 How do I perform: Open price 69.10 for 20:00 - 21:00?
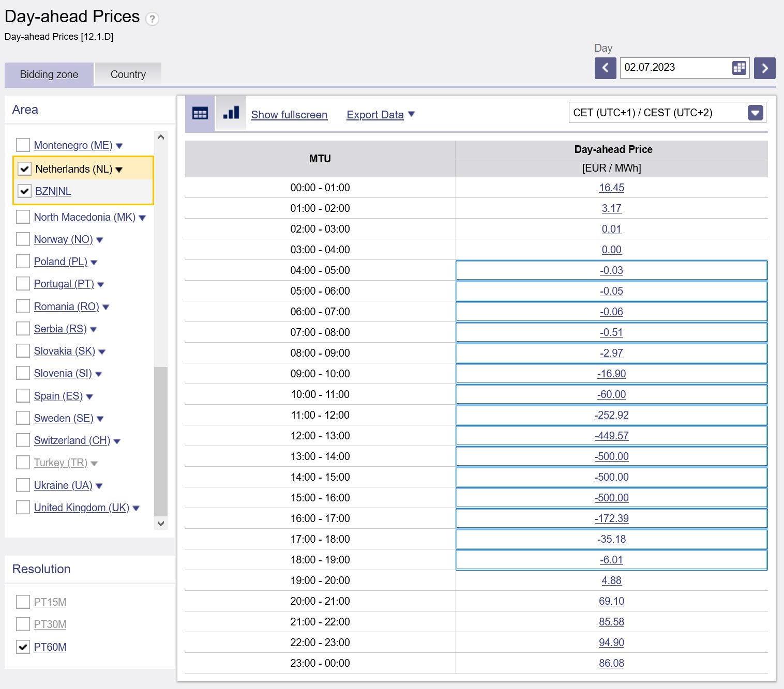click(611, 601)
